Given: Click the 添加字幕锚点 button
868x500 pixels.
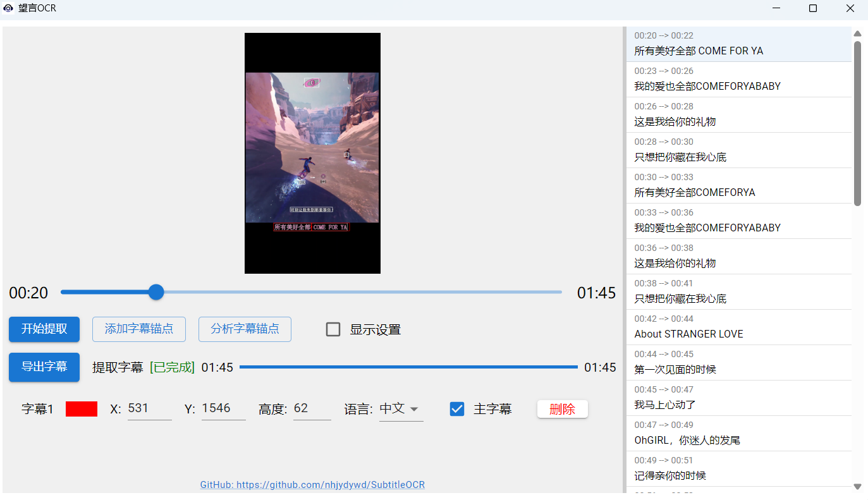Looking at the screenshot, I should click(x=139, y=329).
